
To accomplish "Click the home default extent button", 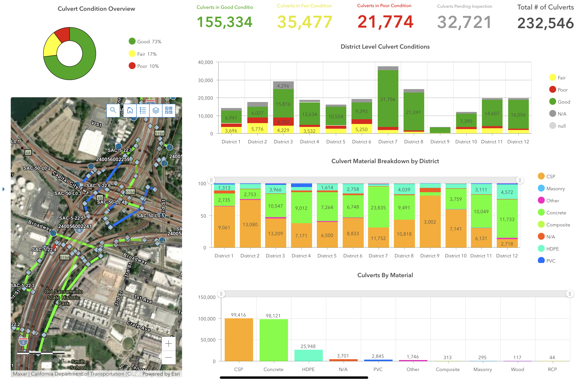I will click(130, 110).
